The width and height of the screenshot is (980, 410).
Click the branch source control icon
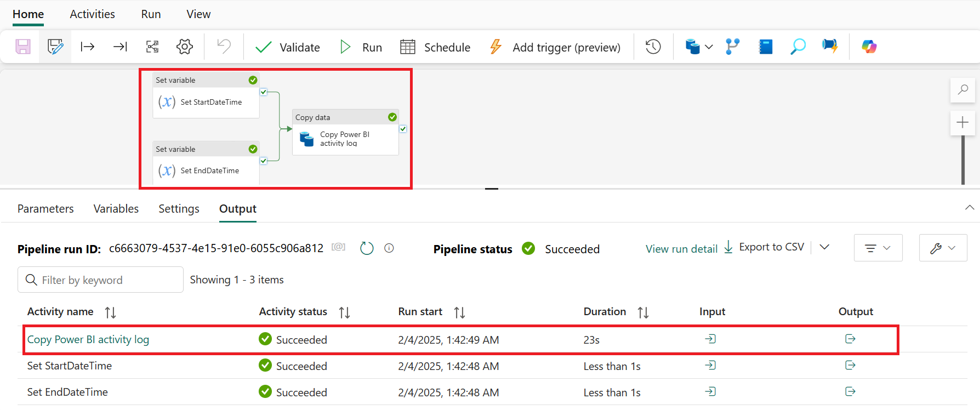(x=732, y=47)
